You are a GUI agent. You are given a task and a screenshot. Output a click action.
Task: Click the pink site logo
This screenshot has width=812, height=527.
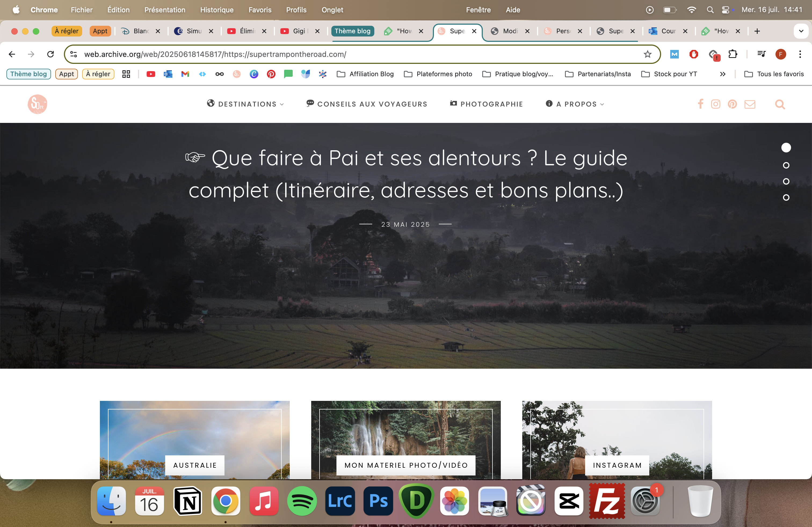coord(38,104)
